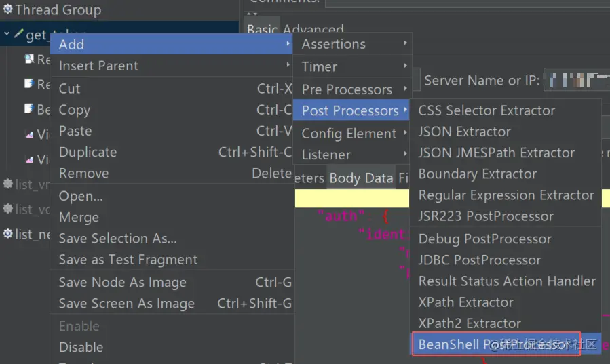Choose Paste from the context menu
The width and height of the screenshot is (610, 364).
pyautogui.click(x=171, y=131)
